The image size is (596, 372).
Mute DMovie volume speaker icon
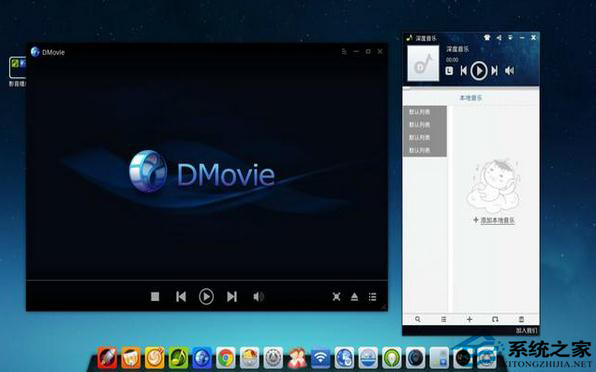click(x=258, y=296)
